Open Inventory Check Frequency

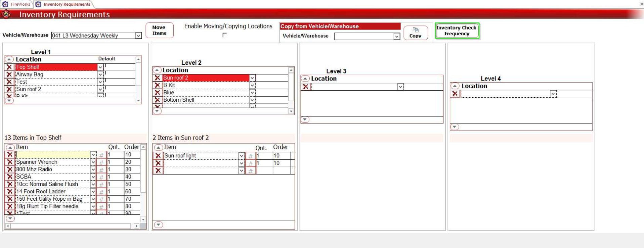pos(457,31)
